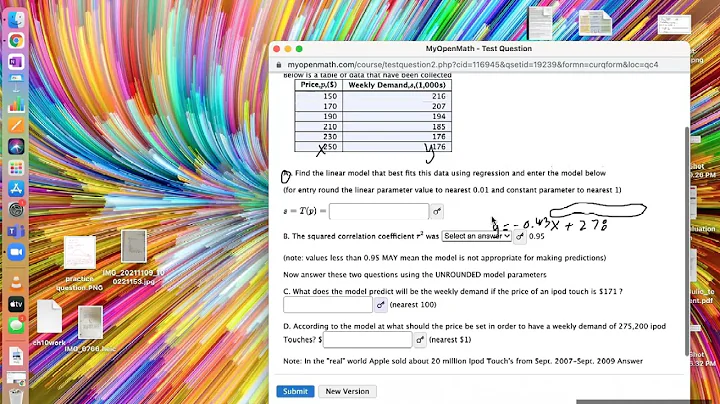Launch Google Chrome from the dock

pos(16,41)
